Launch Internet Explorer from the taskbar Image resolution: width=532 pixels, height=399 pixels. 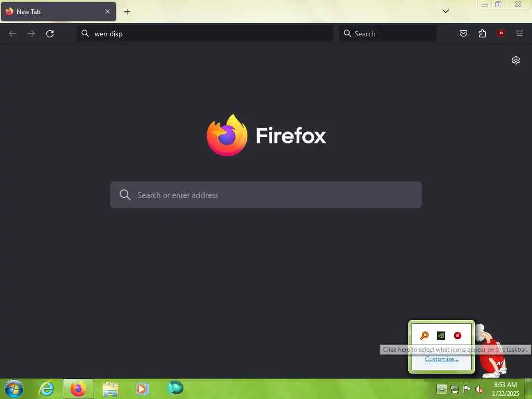[x=46, y=389]
